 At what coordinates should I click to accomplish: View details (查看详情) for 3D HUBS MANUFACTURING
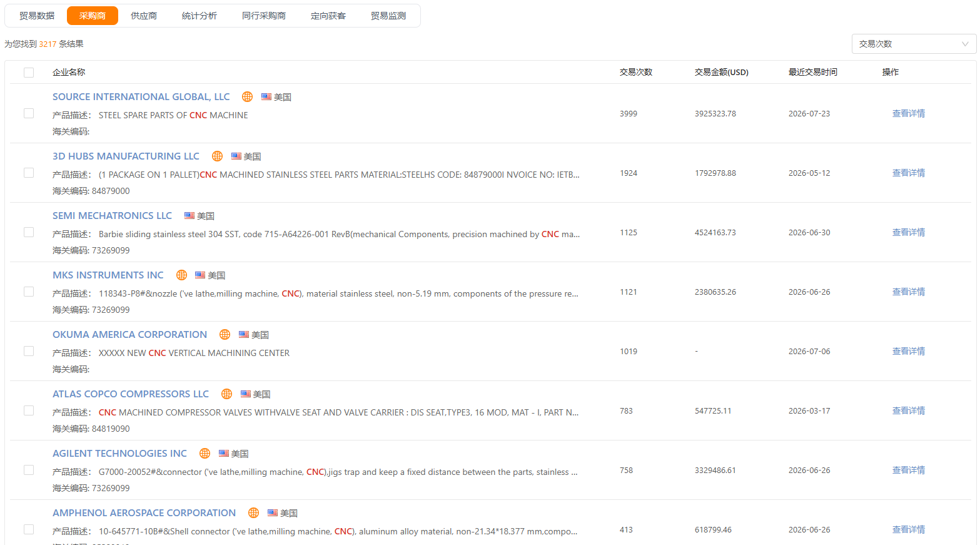click(x=909, y=173)
